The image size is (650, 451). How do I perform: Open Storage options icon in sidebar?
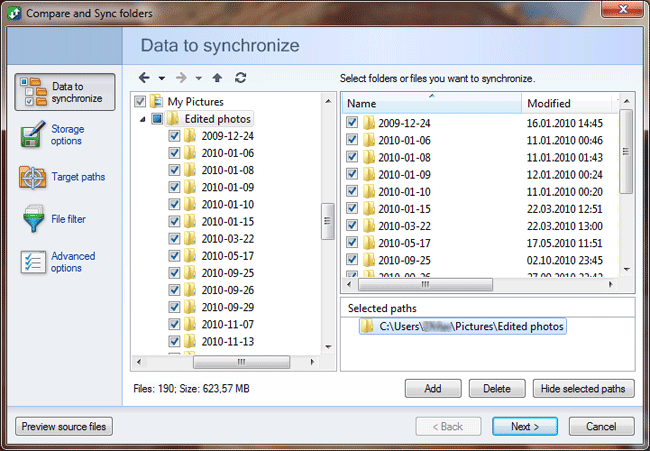(34, 135)
